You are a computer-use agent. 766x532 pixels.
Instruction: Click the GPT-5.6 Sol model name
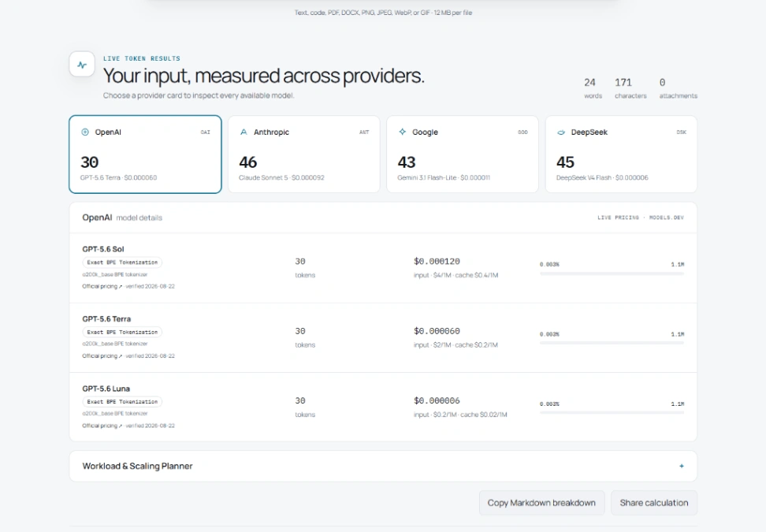tap(103, 249)
